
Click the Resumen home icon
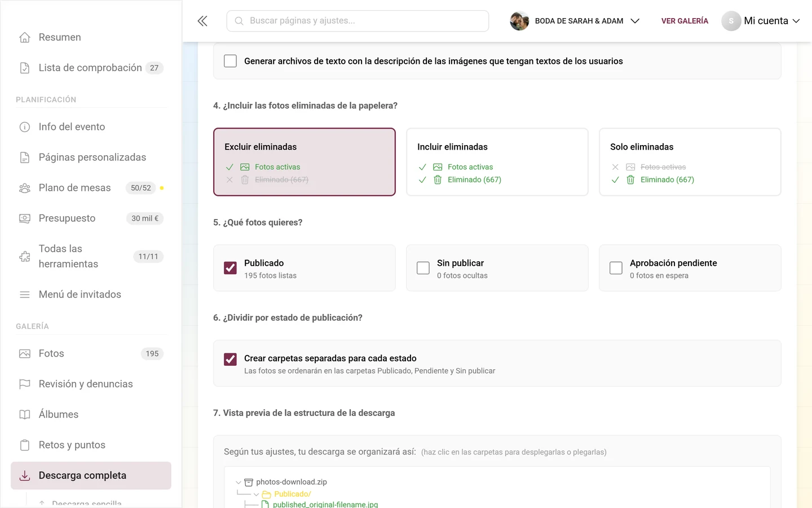click(25, 37)
